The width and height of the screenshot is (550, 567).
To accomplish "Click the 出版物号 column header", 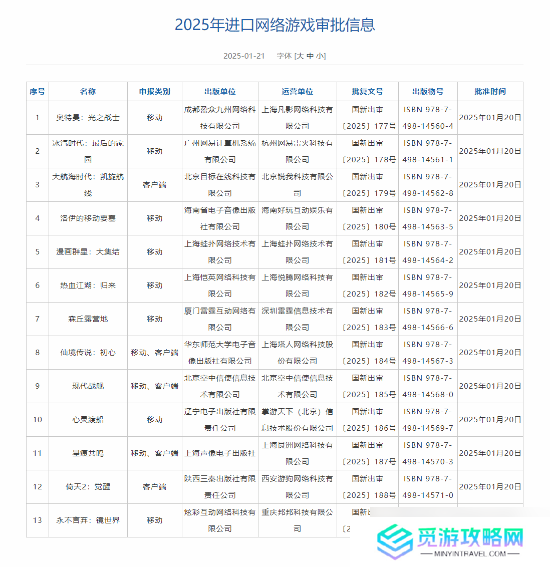I will (x=428, y=91).
